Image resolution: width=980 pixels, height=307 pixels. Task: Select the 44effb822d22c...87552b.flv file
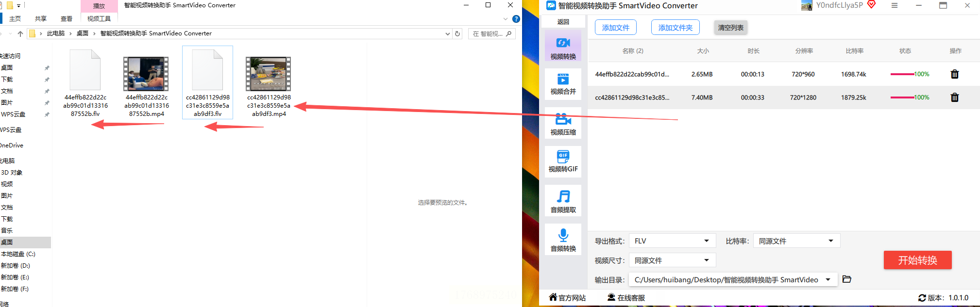[x=85, y=83]
